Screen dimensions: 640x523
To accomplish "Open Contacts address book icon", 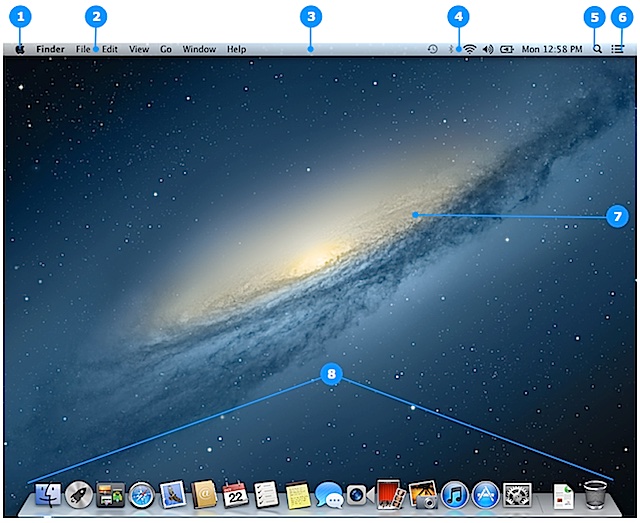I will point(204,495).
